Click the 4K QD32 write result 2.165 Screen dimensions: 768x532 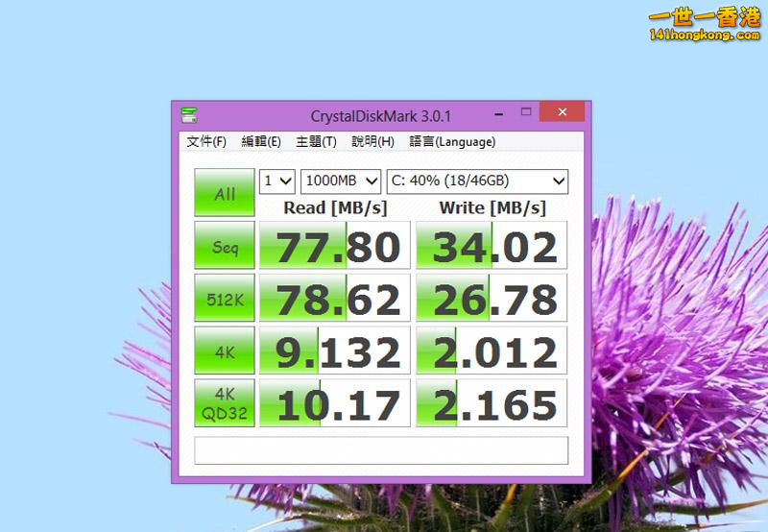[492, 403]
